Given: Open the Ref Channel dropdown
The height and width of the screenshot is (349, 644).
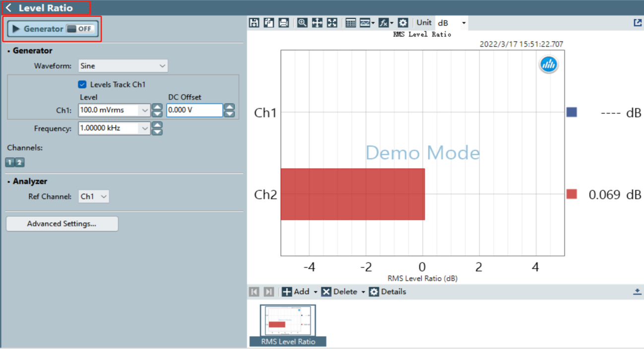Looking at the screenshot, I should (x=94, y=196).
